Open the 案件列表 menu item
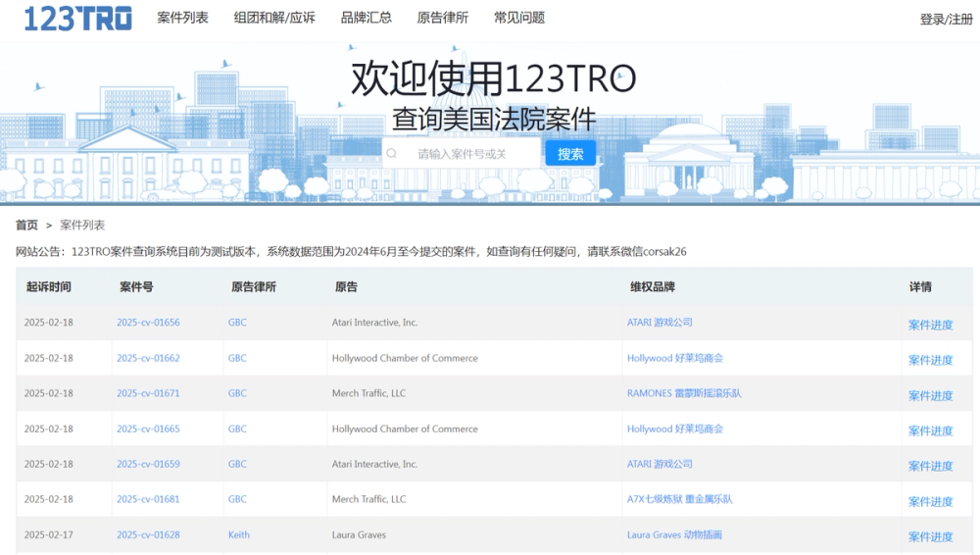The height and width of the screenshot is (555, 980). (182, 18)
